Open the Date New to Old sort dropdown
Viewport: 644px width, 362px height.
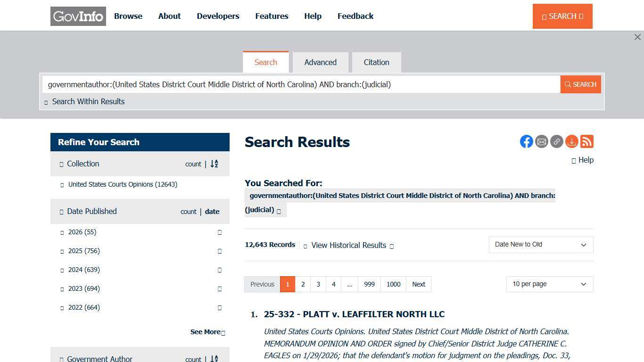point(540,245)
